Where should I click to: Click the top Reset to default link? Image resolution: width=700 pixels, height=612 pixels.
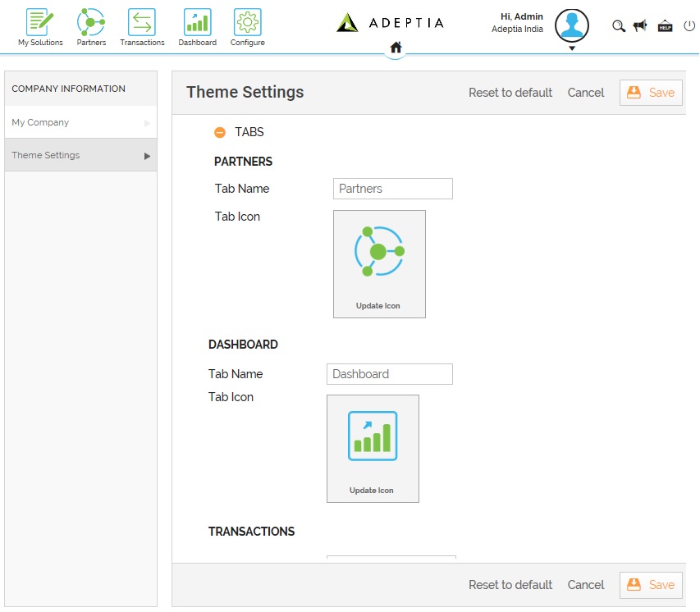(x=510, y=93)
